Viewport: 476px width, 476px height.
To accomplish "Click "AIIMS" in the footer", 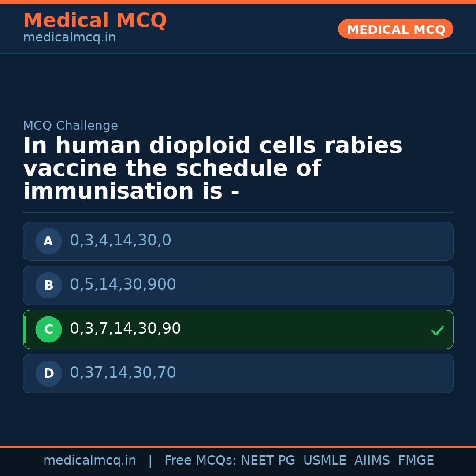I will coord(372,461).
